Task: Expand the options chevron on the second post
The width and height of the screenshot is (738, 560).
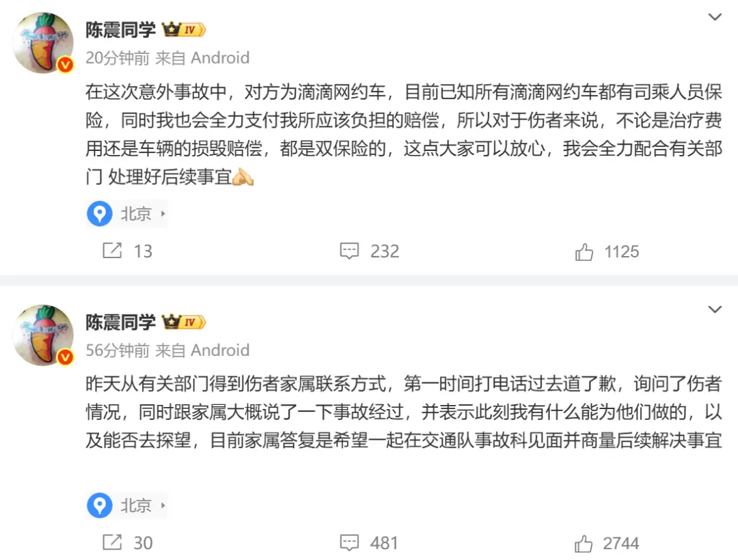Action: tap(715, 310)
